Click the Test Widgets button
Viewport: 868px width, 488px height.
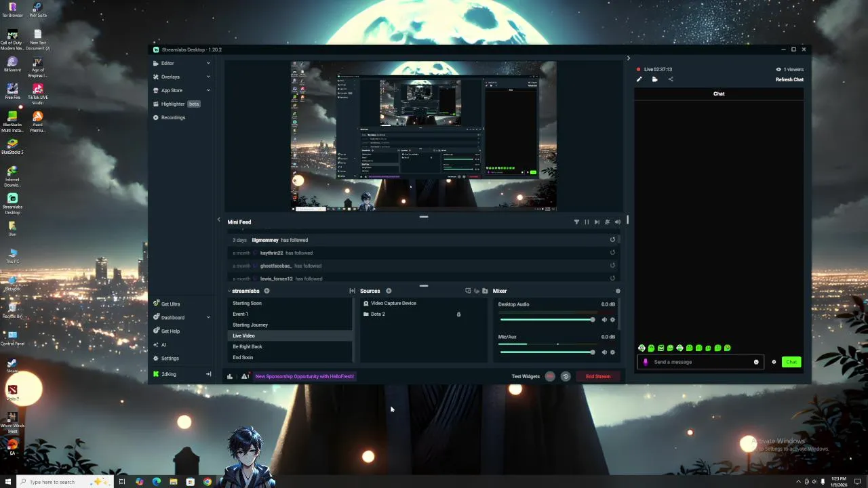526,376
